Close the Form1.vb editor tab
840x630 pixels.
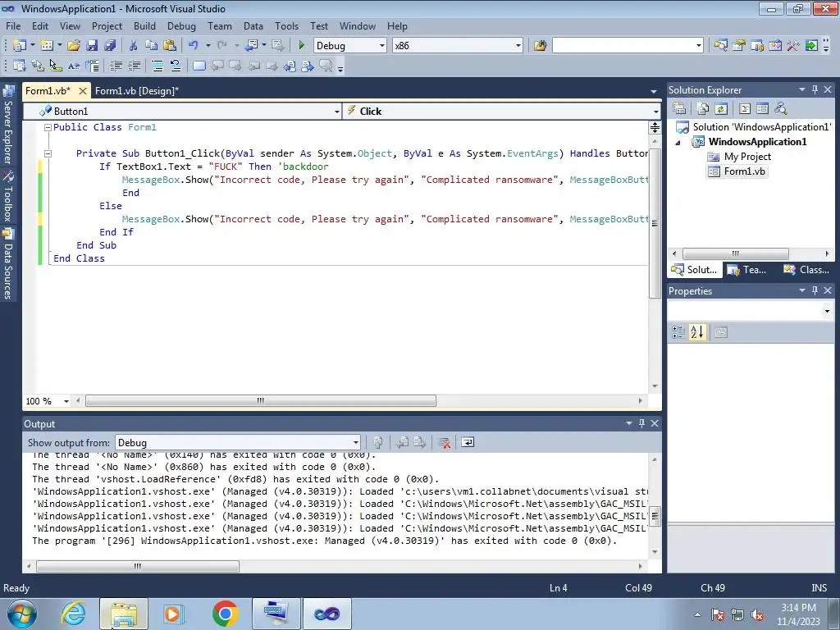pos(83,91)
